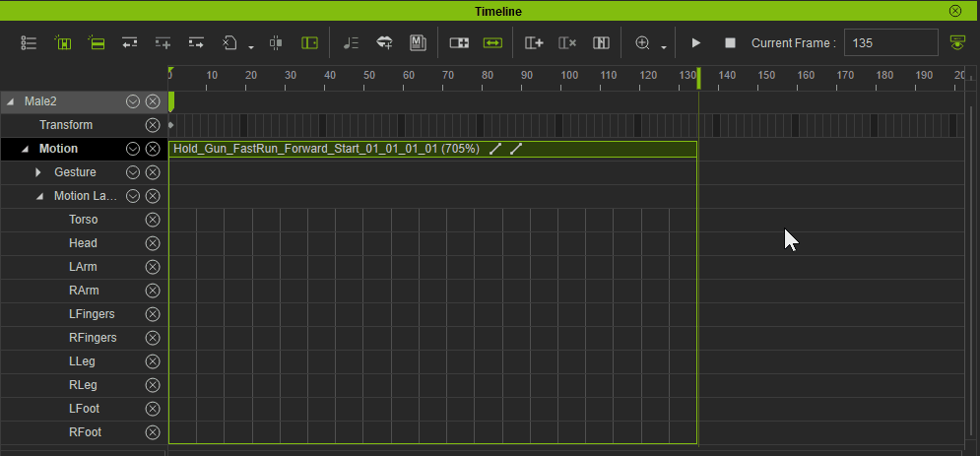Click the lips viseme icon

384,42
